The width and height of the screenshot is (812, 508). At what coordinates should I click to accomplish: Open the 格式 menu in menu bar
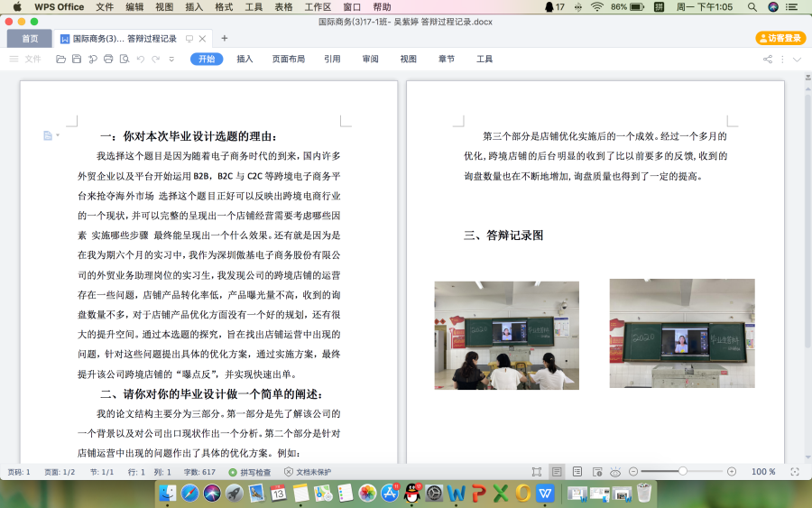pyautogui.click(x=224, y=7)
